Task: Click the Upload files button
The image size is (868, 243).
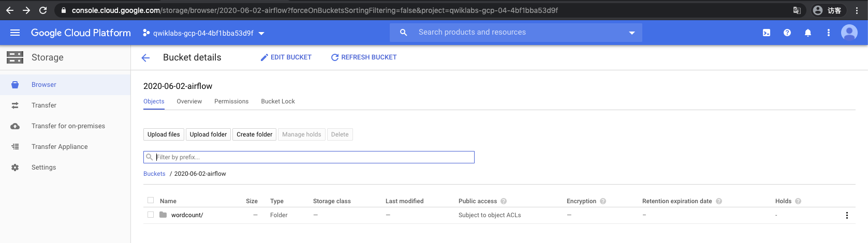Action: click(x=164, y=134)
